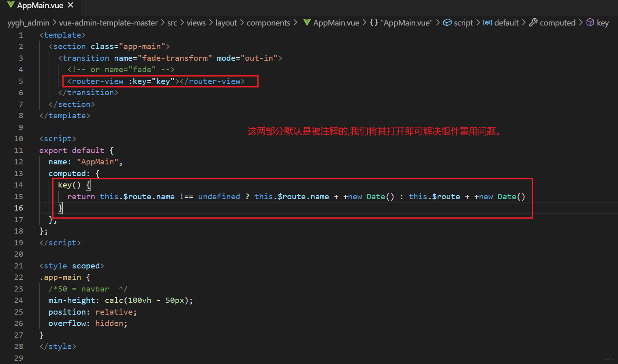Screen dimensions: 618x364
Task: Click line number 16 in gutter
Action: [x=19, y=208]
